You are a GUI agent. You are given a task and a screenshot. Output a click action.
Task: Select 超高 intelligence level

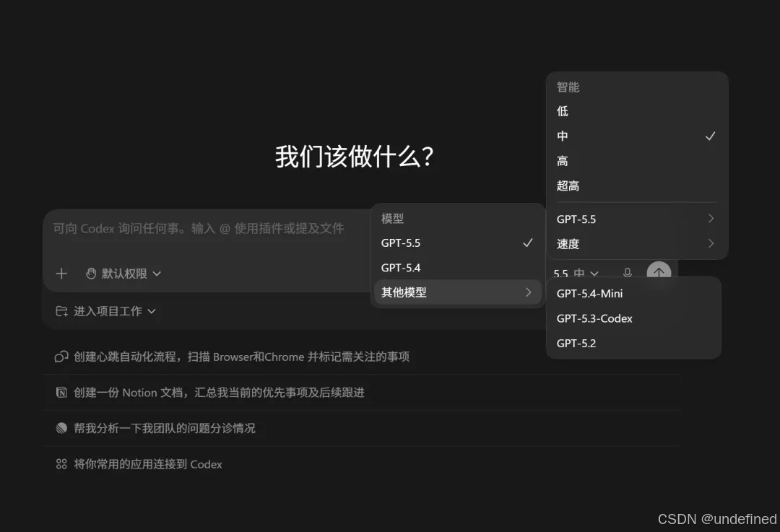[x=637, y=186]
